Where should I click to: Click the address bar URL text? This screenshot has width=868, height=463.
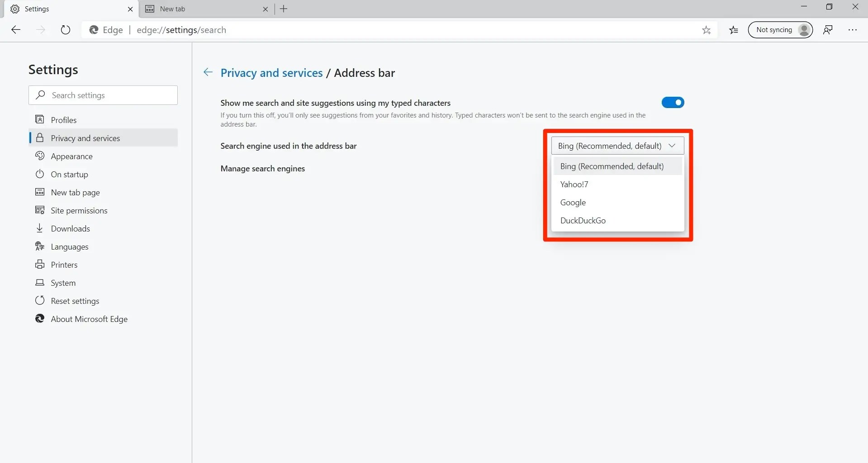coord(181,30)
